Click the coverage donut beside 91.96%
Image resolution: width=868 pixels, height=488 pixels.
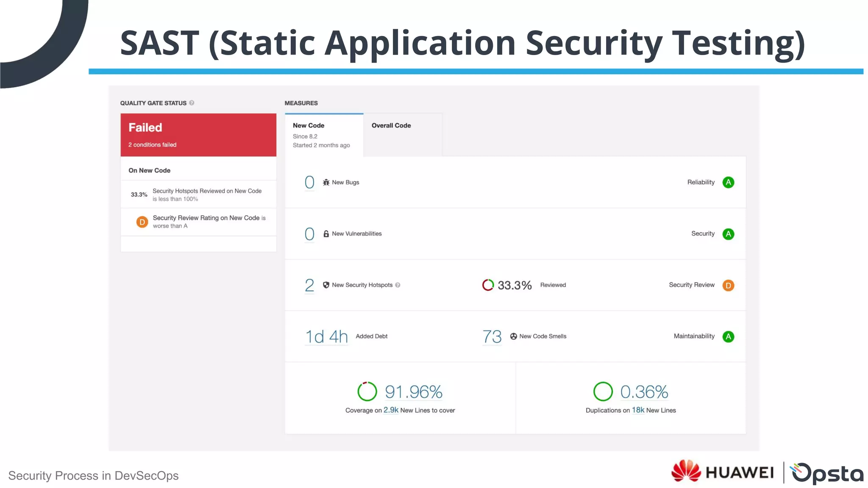[x=367, y=391]
